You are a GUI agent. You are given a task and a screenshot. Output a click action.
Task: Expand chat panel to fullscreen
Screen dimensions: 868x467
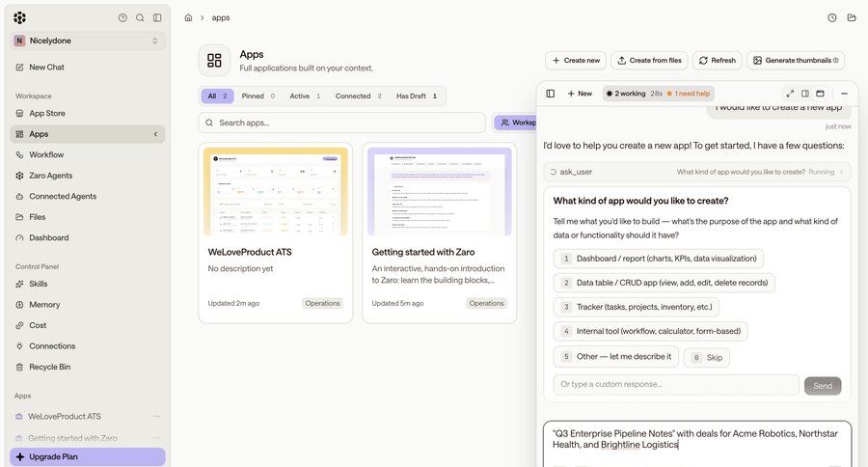[790, 94]
